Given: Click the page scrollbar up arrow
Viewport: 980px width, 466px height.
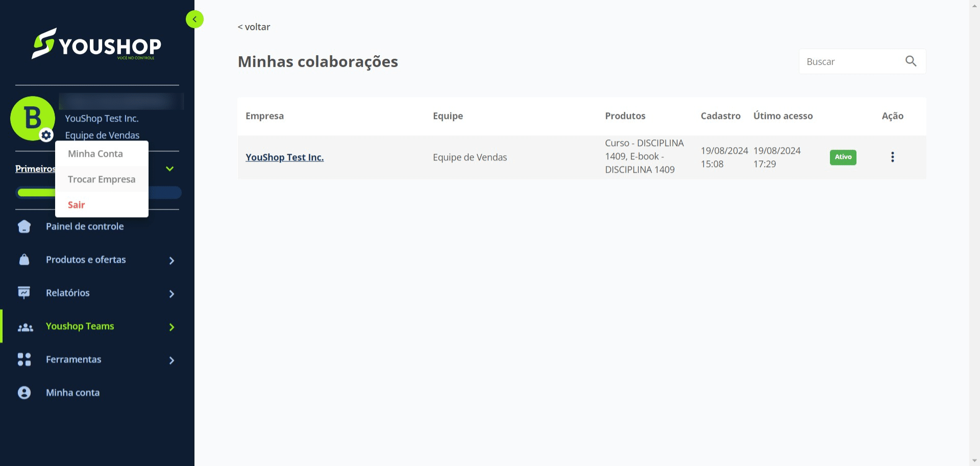Looking at the screenshot, I should (974, 5).
